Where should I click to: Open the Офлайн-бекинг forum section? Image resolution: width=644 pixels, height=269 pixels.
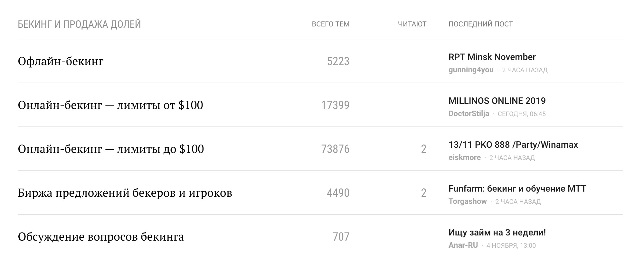point(61,61)
